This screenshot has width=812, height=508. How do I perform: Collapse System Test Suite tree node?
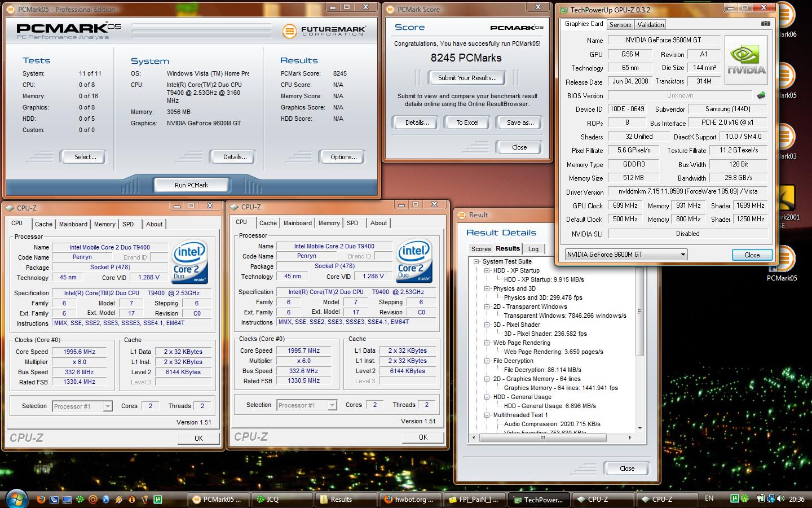coord(476,262)
